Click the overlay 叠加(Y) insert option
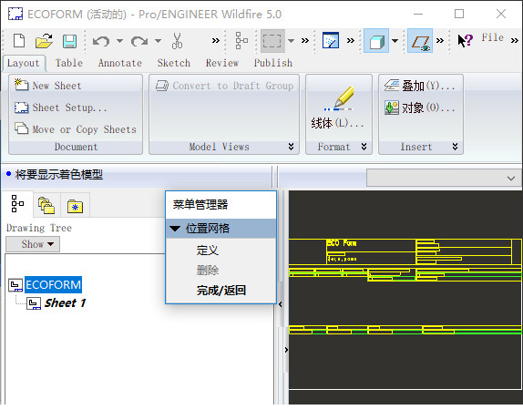Viewport: 523px width, 420px height. 420,86
